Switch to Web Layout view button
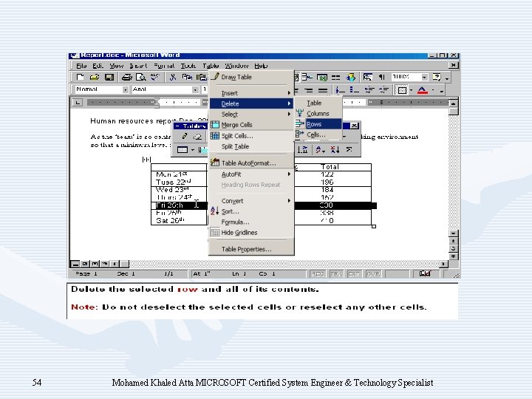 (85, 264)
